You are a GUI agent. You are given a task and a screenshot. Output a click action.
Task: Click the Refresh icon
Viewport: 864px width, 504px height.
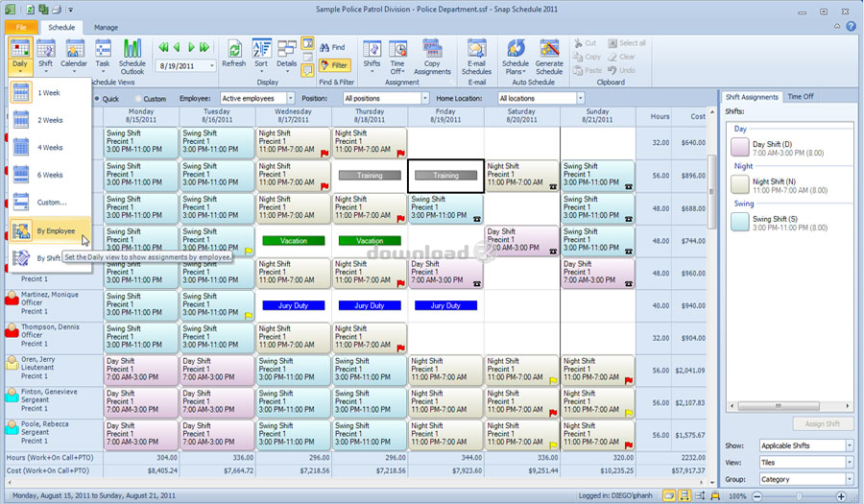click(x=233, y=54)
